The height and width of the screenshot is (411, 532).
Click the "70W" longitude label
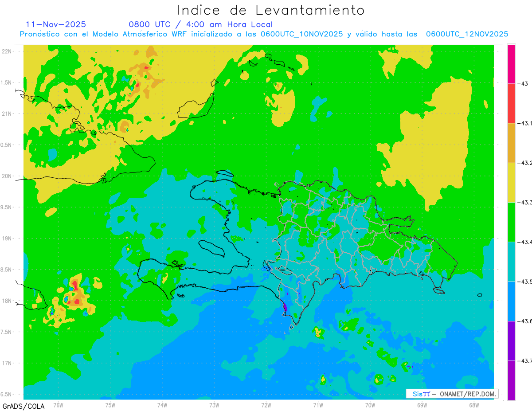pyautogui.click(x=370, y=405)
